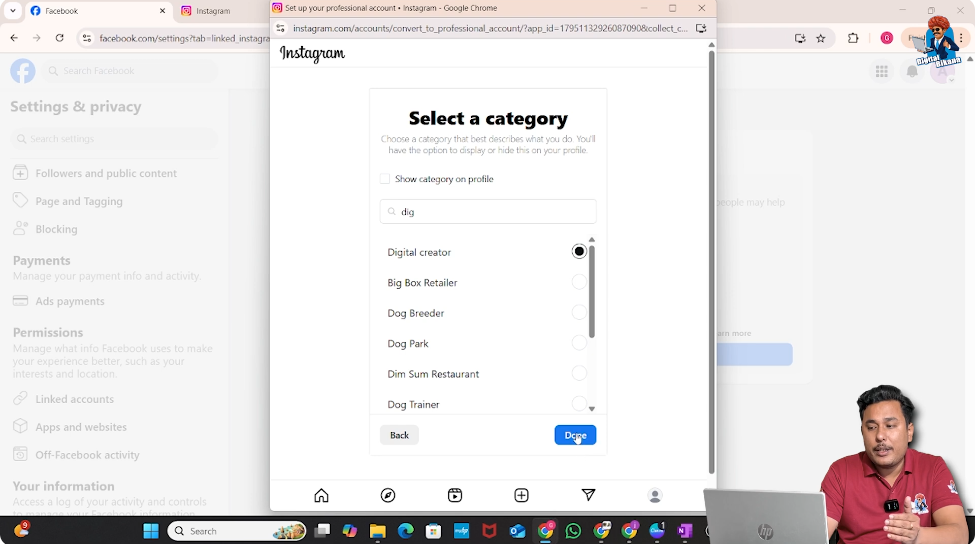Click the Search settings field
The height and width of the screenshot is (544, 979).
tap(114, 139)
